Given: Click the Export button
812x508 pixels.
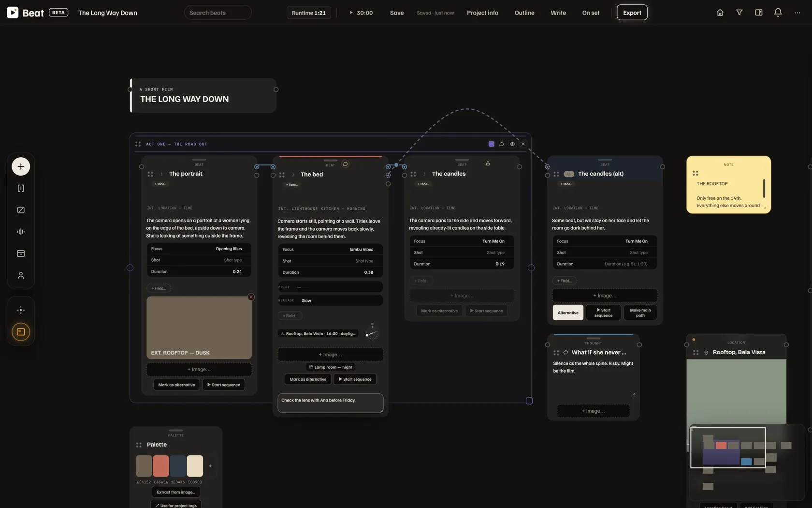Looking at the screenshot, I should click(x=632, y=13).
